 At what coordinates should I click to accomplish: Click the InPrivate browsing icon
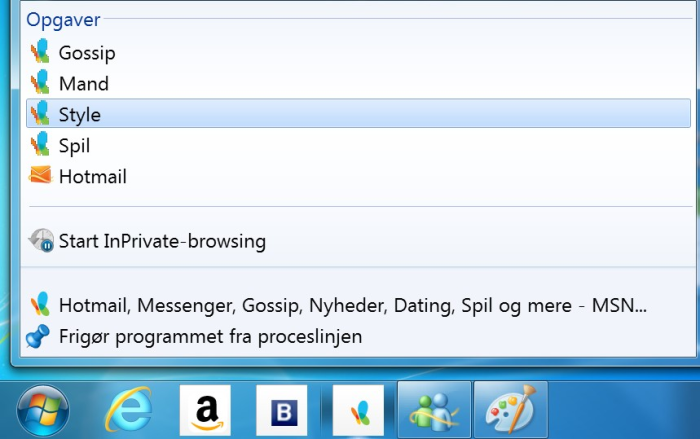[42, 241]
